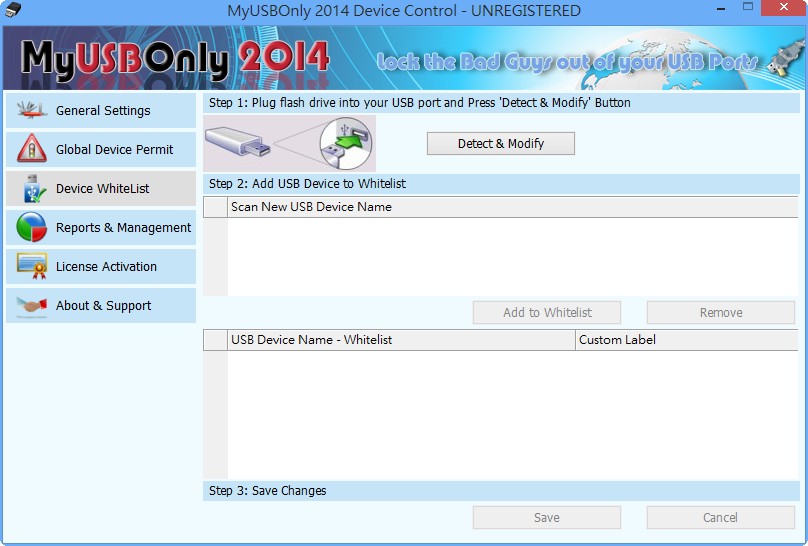Click the warning triangle Global Device Permit icon
This screenshot has width=808, height=546.
point(31,149)
